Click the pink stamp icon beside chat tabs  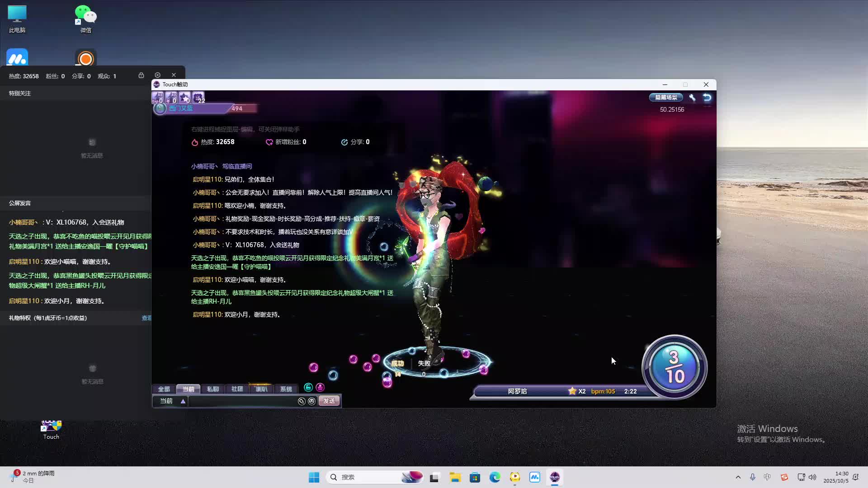[320, 387]
